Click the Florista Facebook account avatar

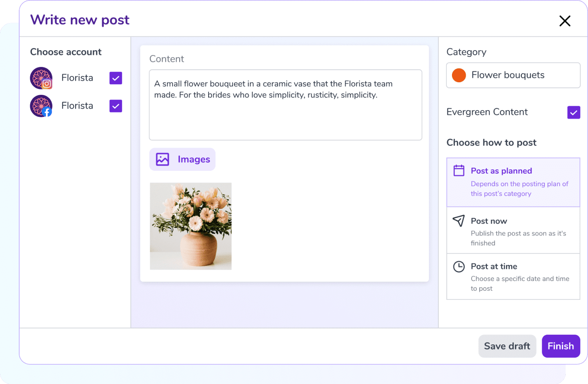[x=41, y=106]
